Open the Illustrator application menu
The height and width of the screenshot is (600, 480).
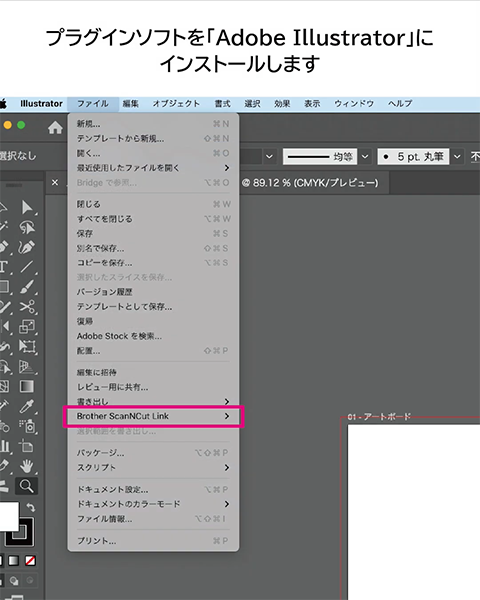point(41,104)
